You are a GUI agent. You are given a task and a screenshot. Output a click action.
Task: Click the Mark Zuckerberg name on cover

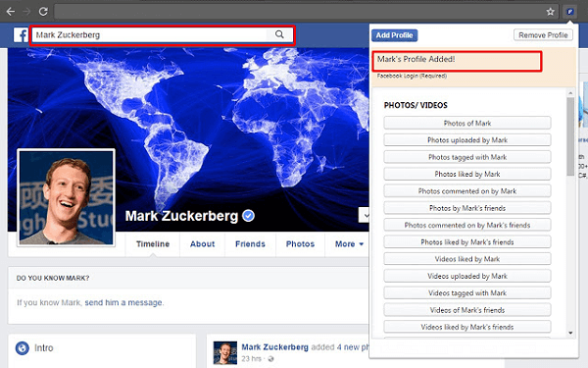pyautogui.click(x=181, y=216)
